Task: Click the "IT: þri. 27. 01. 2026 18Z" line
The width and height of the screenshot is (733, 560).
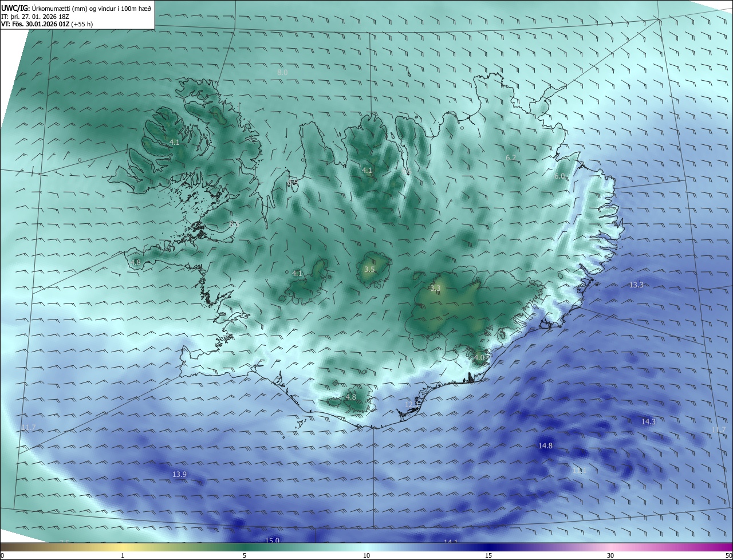Action: tap(35, 16)
